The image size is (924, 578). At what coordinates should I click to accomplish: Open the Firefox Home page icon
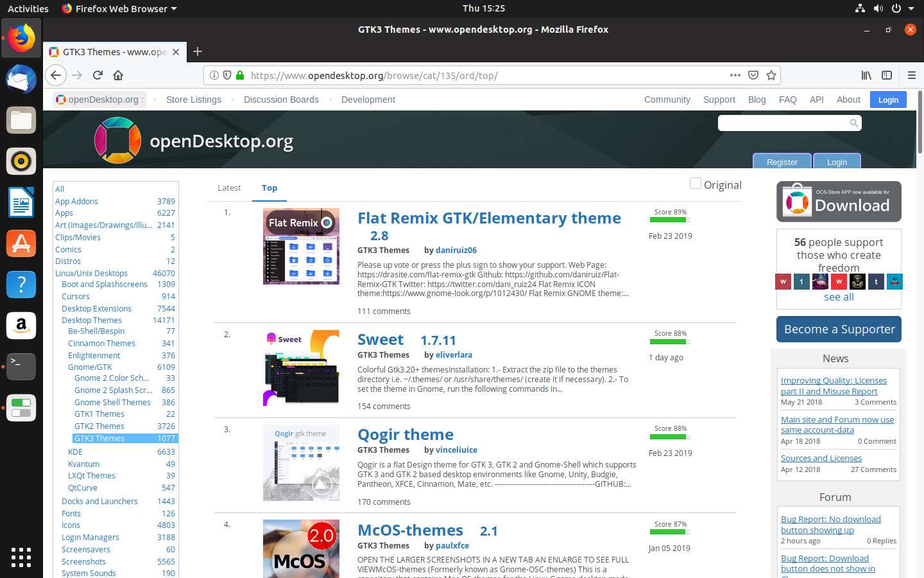(x=118, y=75)
